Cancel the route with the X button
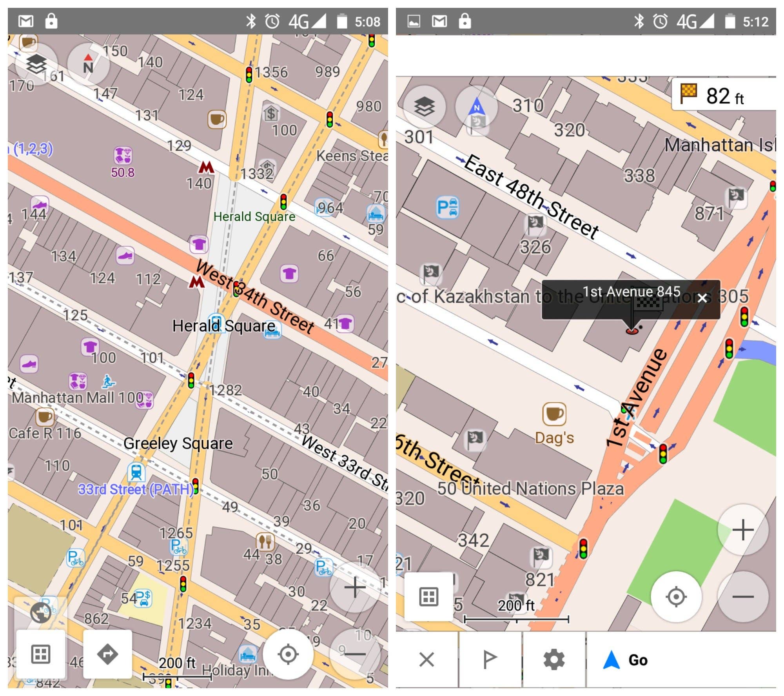This screenshot has height=696, width=784. pyautogui.click(x=427, y=660)
